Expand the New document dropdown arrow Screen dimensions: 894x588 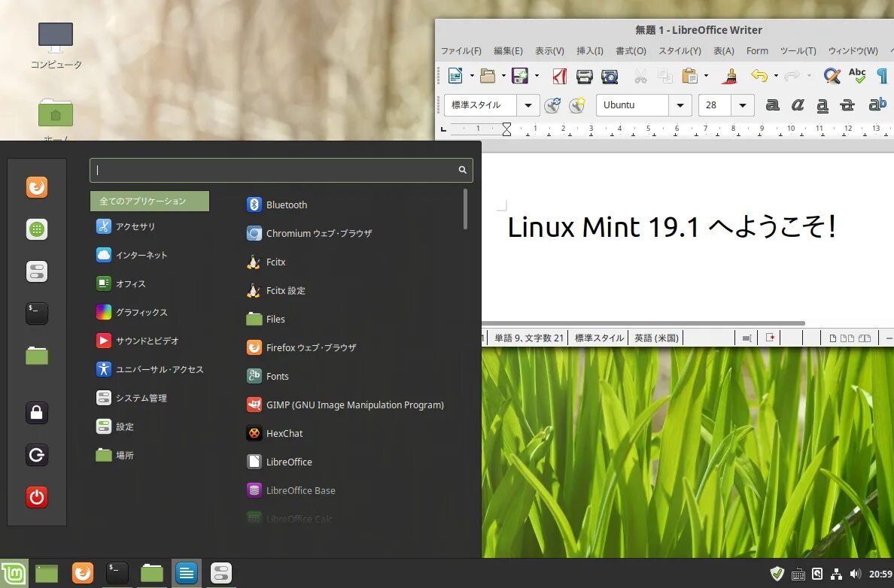472,75
